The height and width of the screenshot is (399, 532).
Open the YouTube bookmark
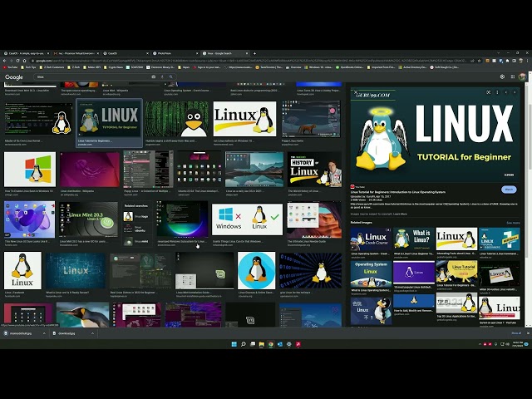point(11,67)
